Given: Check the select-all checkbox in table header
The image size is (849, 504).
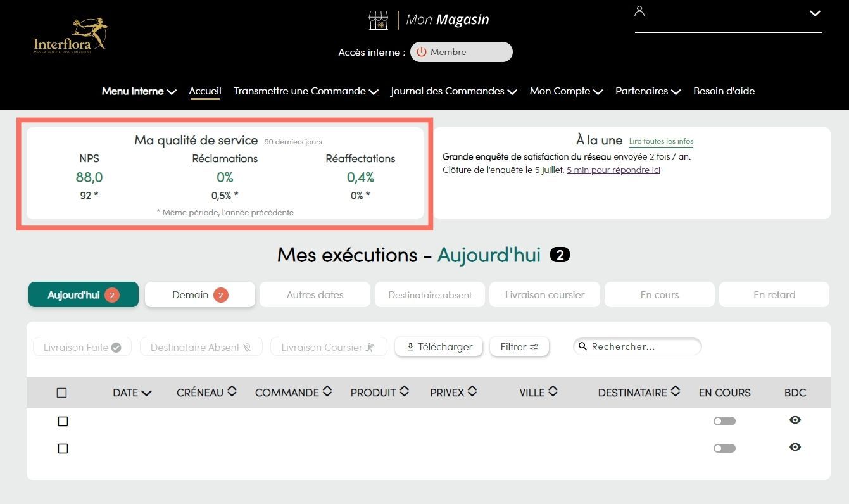Looking at the screenshot, I should (x=61, y=393).
